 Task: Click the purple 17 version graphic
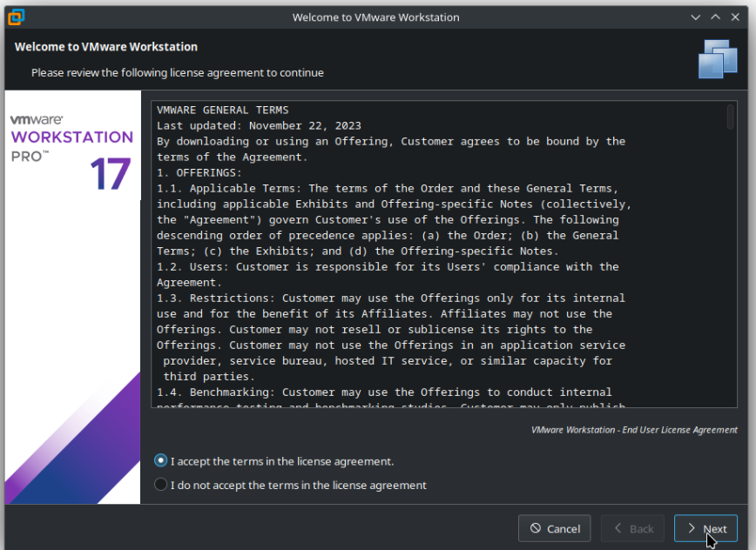pyautogui.click(x=111, y=173)
